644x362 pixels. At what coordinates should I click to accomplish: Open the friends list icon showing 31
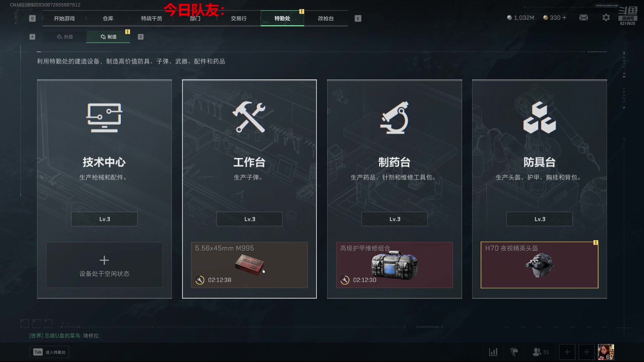pyautogui.click(x=540, y=352)
